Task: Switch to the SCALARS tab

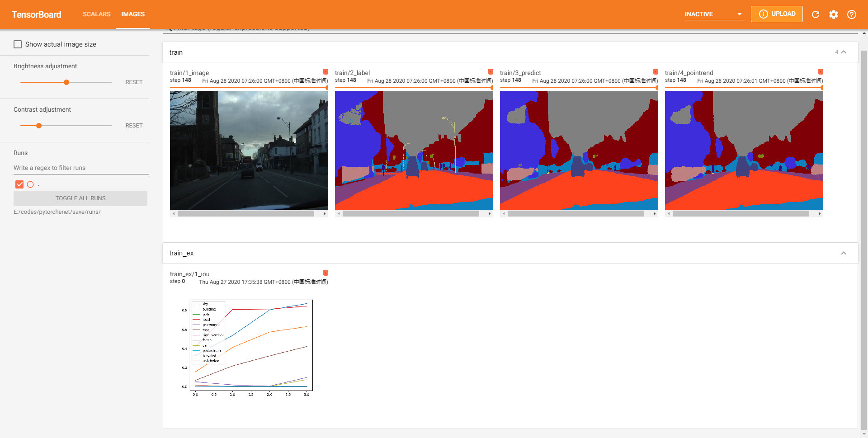Action: [x=96, y=14]
